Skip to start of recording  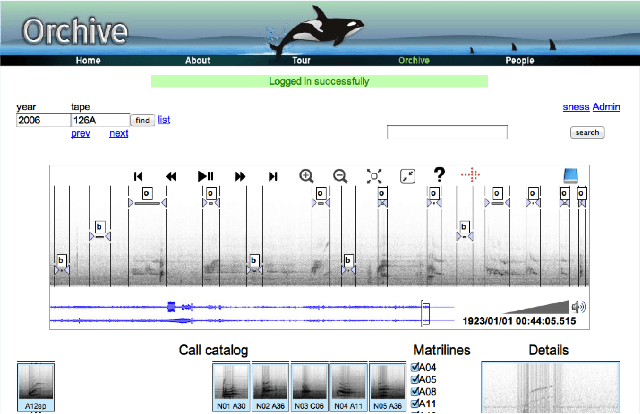click(x=138, y=176)
